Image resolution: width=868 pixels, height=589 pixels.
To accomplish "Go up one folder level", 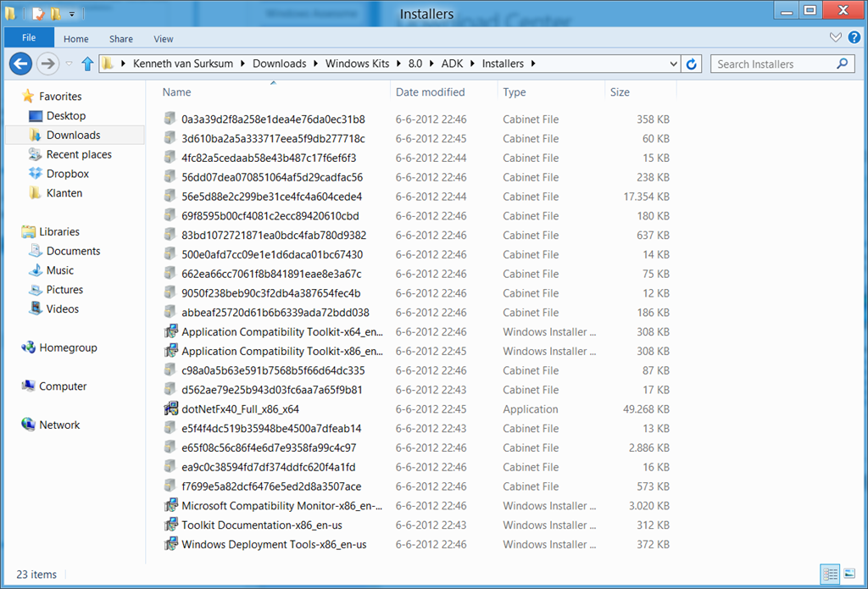I will [87, 64].
